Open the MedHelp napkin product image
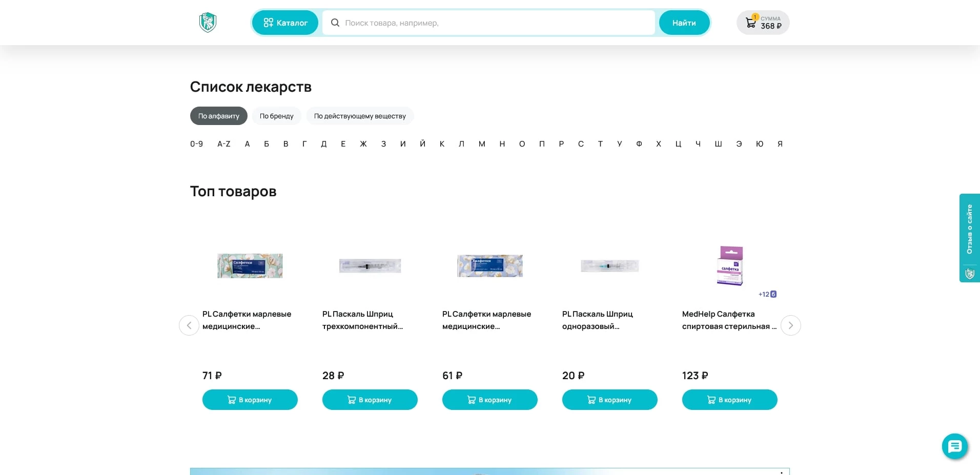This screenshot has height=475, width=980. (x=729, y=265)
